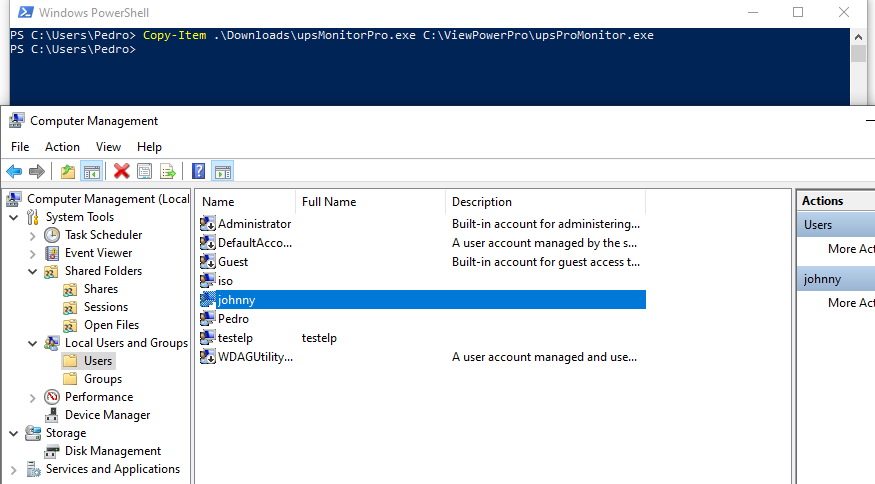
Task: Select the Groups folder in tree
Action: point(103,379)
